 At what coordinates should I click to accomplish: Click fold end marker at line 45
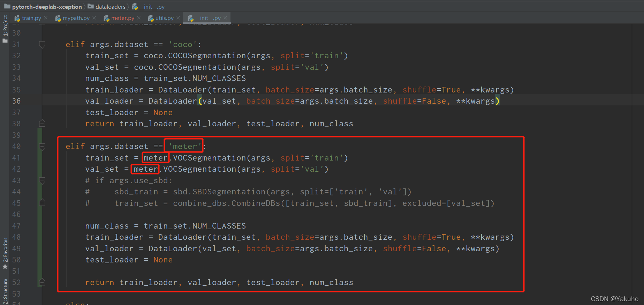[x=42, y=203]
